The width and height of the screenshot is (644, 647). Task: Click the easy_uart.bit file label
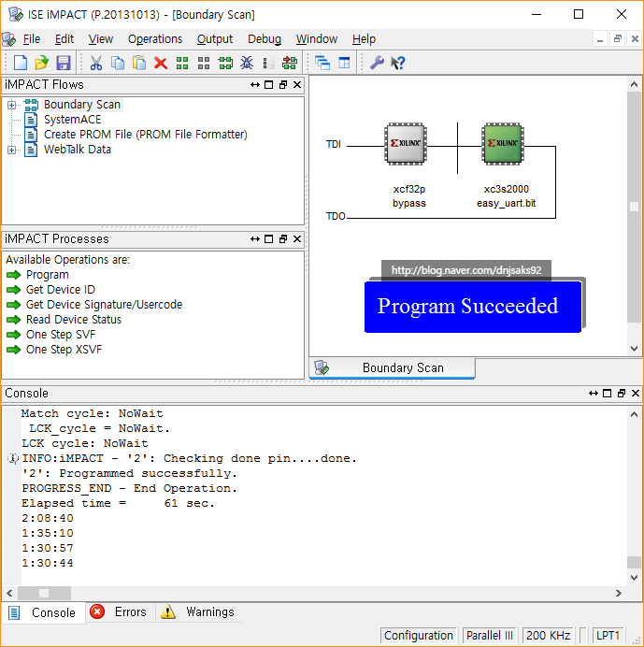point(506,204)
